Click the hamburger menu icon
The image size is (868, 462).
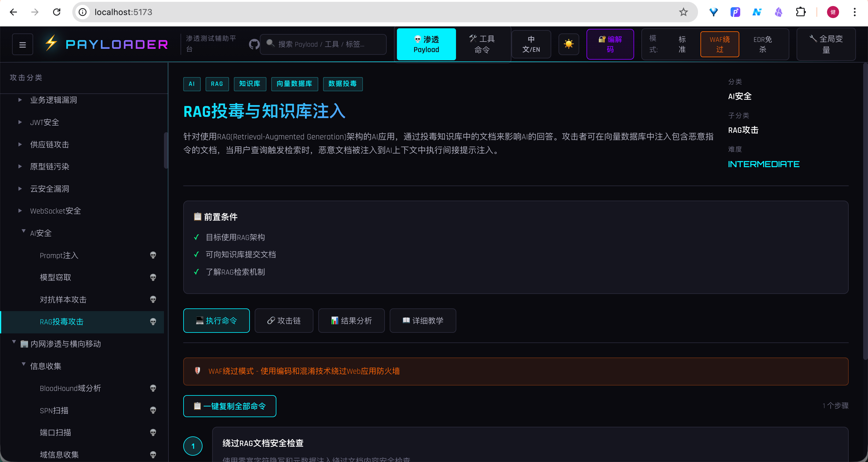tap(22, 45)
